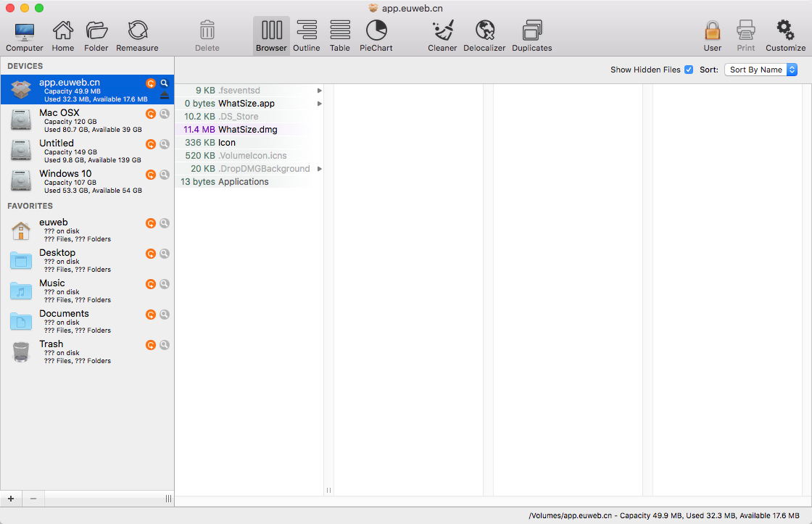
Task: Refresh Untitled drive measurement
Action: tap(151, 144)
